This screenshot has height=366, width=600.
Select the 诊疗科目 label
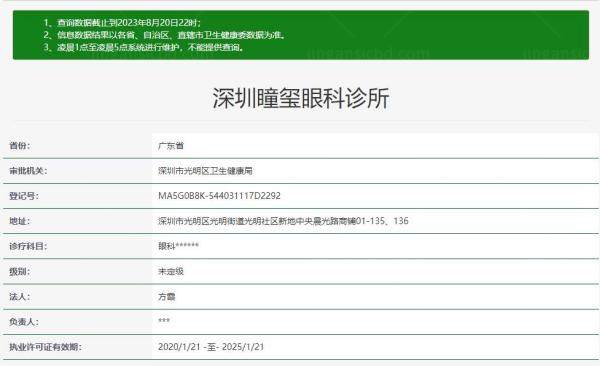click(28, 246)
